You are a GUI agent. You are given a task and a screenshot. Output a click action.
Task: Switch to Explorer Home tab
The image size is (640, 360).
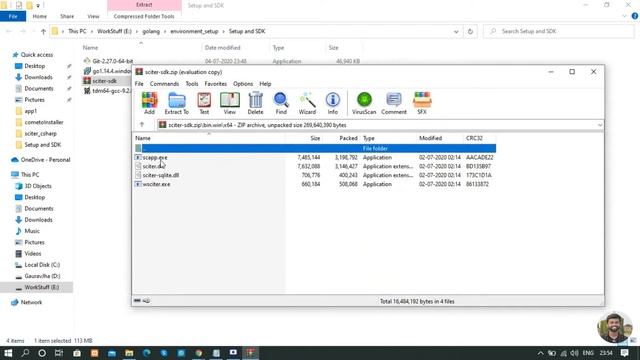(40, 16)
